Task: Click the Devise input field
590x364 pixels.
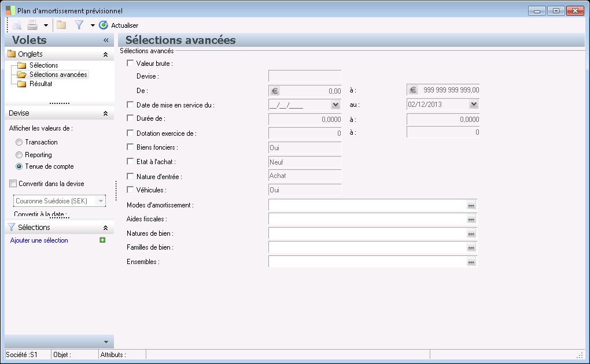Action: 305,76
